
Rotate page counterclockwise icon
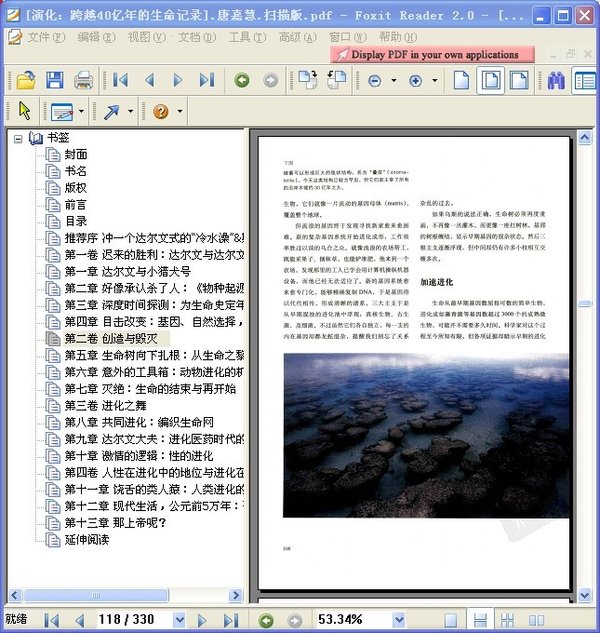(x=336, y=80)
